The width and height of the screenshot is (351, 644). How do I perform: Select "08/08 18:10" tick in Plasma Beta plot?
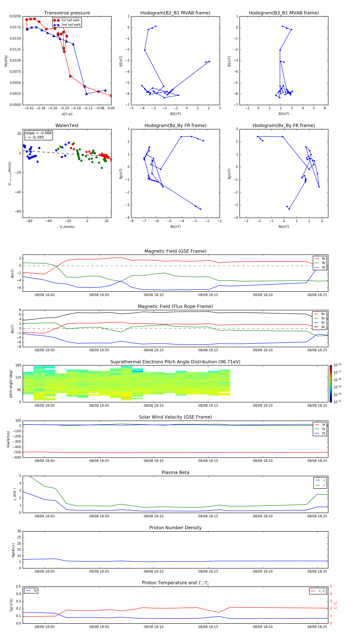(153, 516)
